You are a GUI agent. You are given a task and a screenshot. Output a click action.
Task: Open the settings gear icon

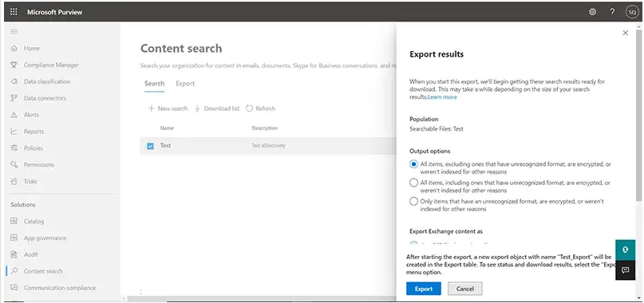[592, 12]
